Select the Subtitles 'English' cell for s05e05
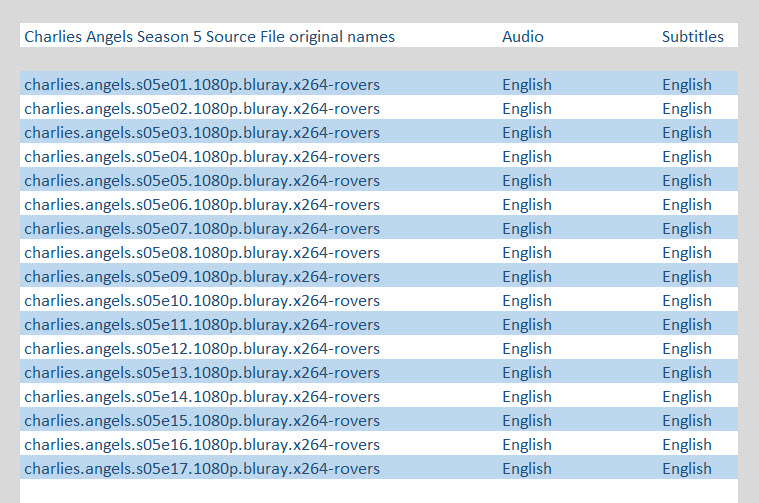 (687, 181)
